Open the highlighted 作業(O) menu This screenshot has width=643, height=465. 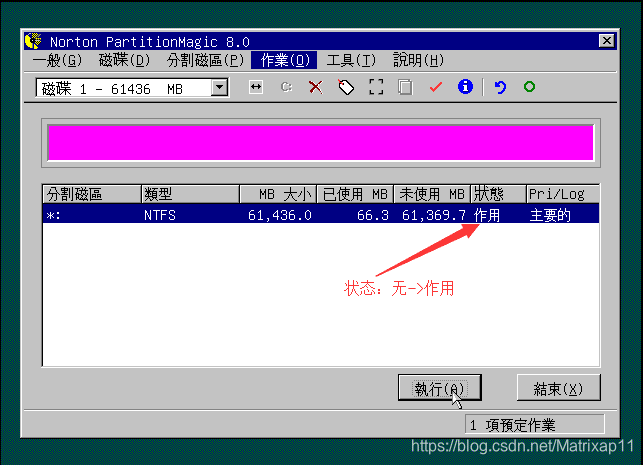pyautogui.click(x=284, y=61)
